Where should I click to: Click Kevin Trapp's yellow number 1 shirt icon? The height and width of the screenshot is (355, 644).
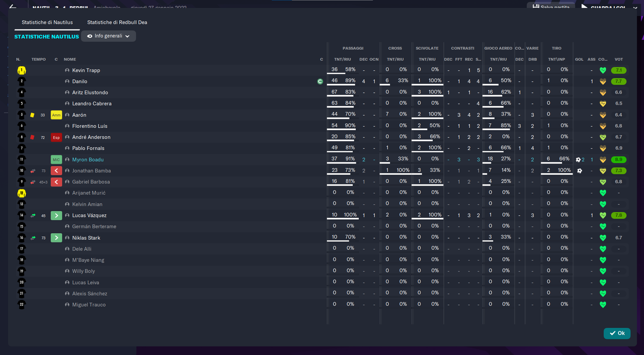[x=22, y=70]
